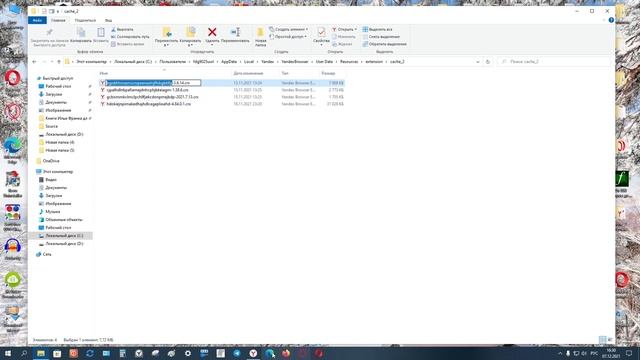Click Журнал in the ribbon
Screen dimensions: 640x360
(342, 44)
